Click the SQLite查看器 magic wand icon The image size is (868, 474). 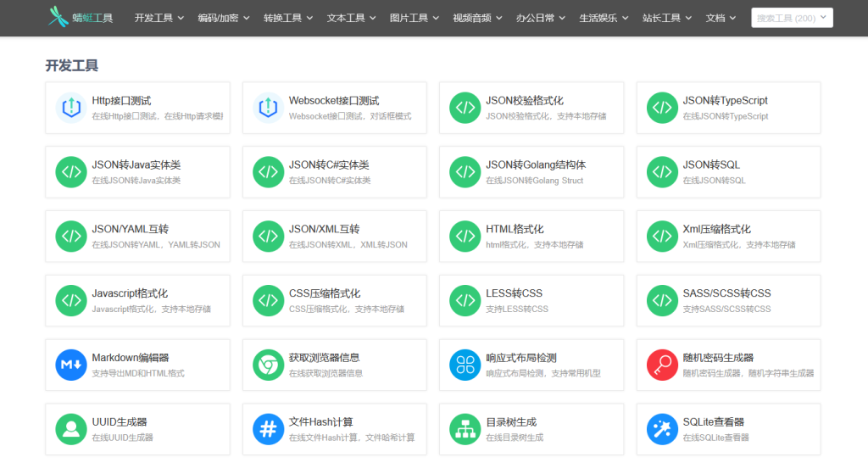click(x=662, y=429)
